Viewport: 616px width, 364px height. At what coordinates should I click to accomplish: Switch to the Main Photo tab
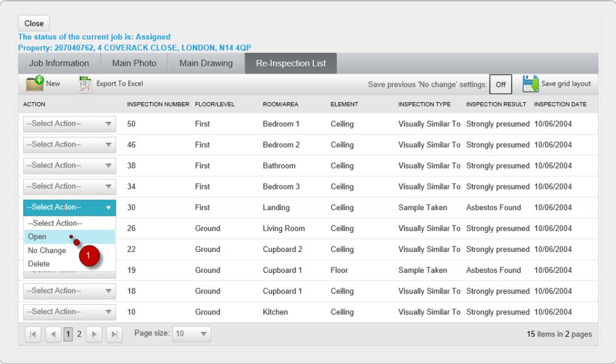point(134,63)
